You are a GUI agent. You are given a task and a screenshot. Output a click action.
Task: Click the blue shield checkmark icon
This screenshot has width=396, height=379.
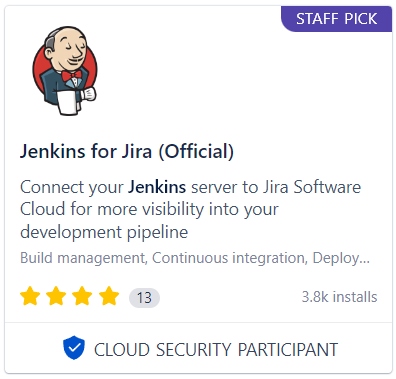pyautogui.click(x=74, y=348)
